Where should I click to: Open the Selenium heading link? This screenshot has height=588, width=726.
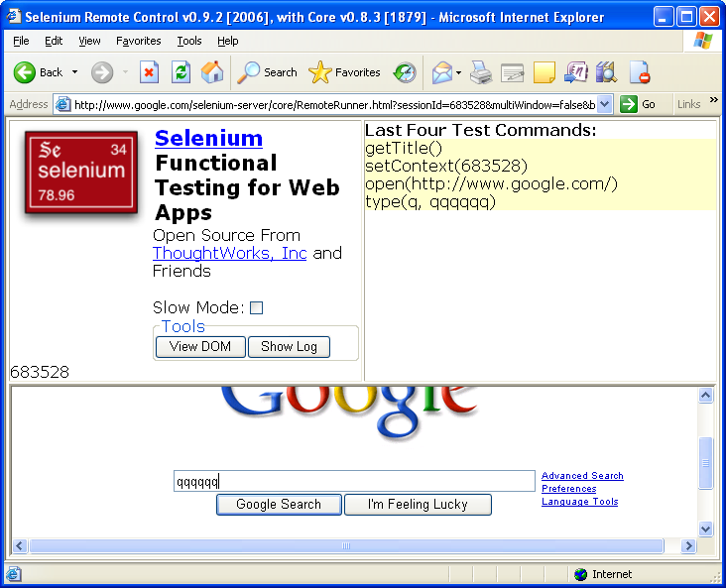(208, 138)
